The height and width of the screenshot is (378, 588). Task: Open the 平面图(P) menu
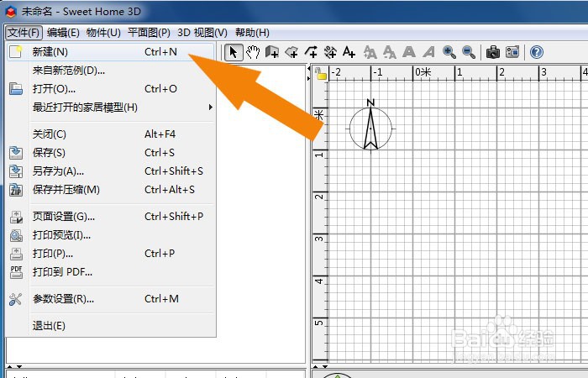(149, 33)
